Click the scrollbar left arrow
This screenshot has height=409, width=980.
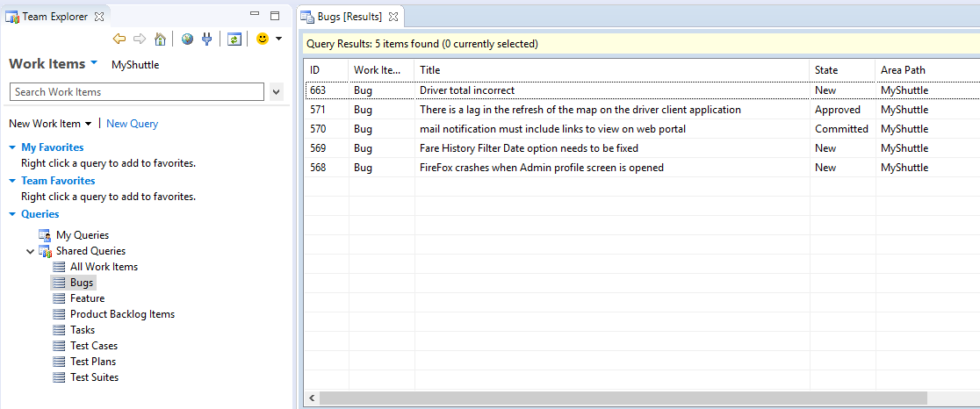(312, 398)
